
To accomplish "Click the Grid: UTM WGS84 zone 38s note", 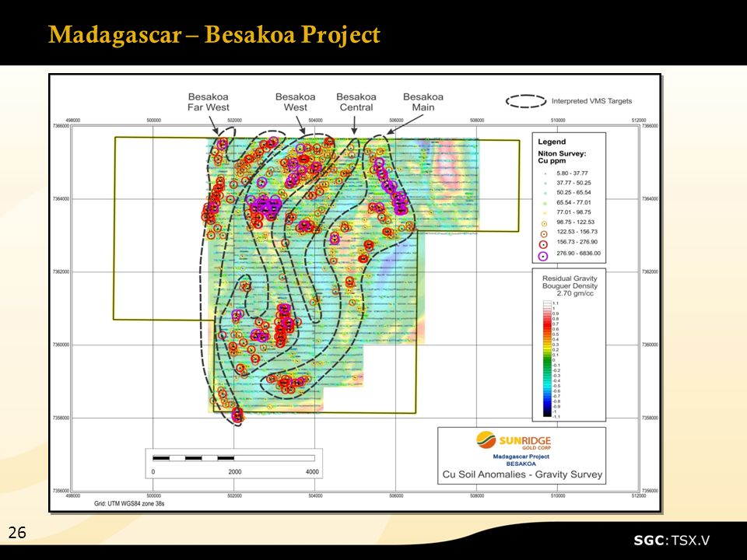I will point(129,503).
